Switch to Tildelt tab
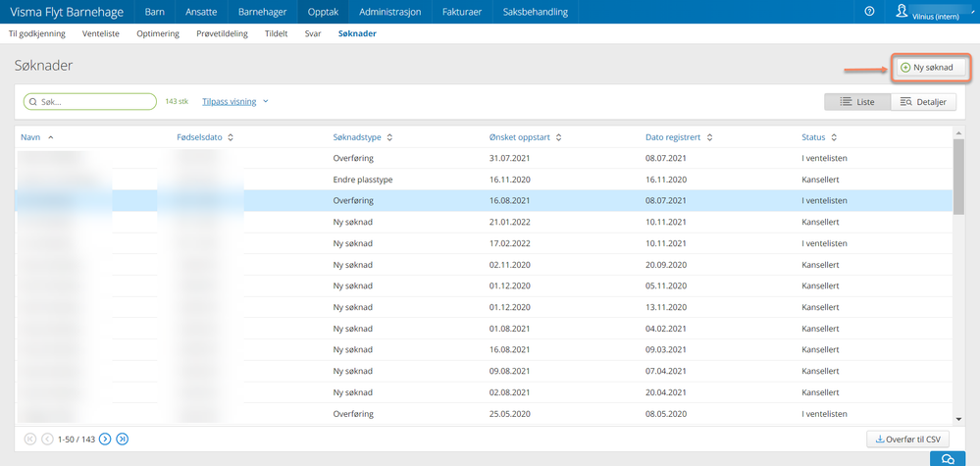980x466 pixels. 277,33
